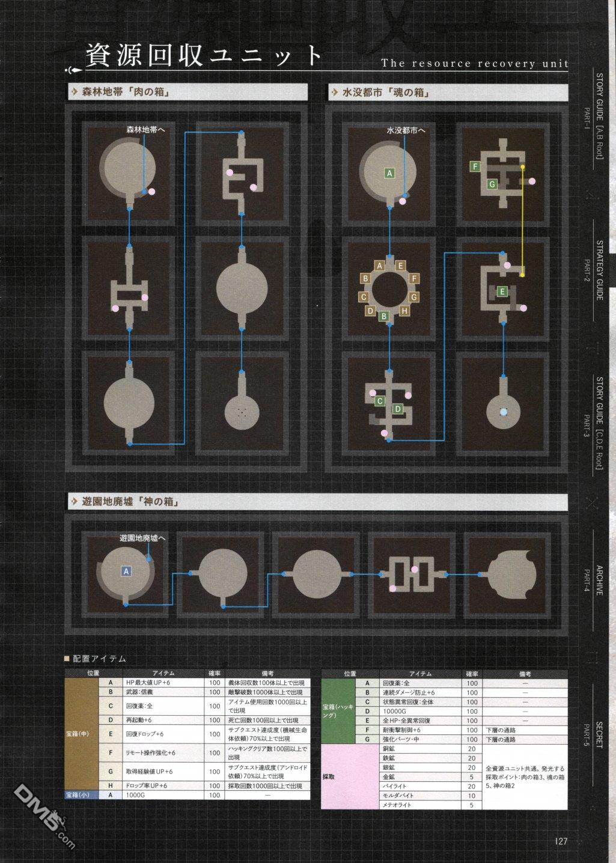Click the pink 採取 legend cell
Screen dimensions: 616x863
click(x=343, y=776)
